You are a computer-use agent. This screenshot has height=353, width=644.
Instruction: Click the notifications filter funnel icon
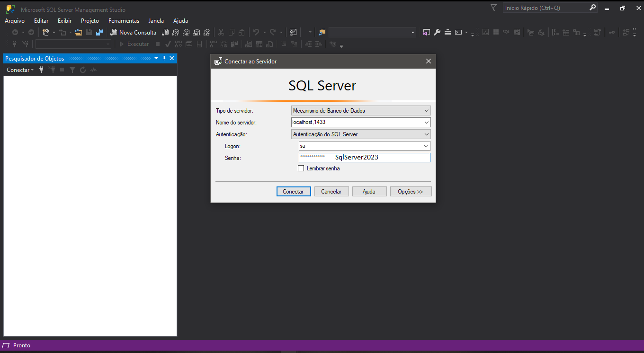pyautogui.click(x=494, y=8)
